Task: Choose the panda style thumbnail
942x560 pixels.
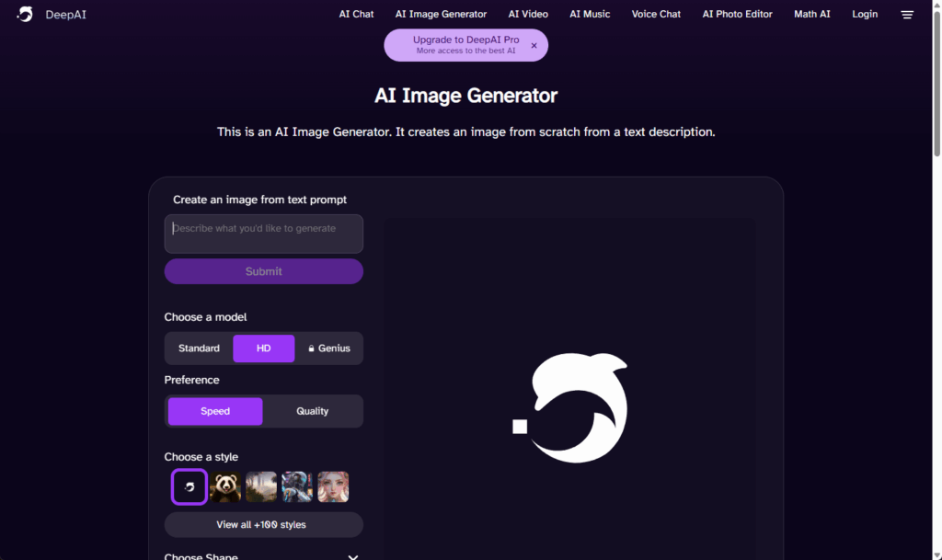Action: point(225,486)
